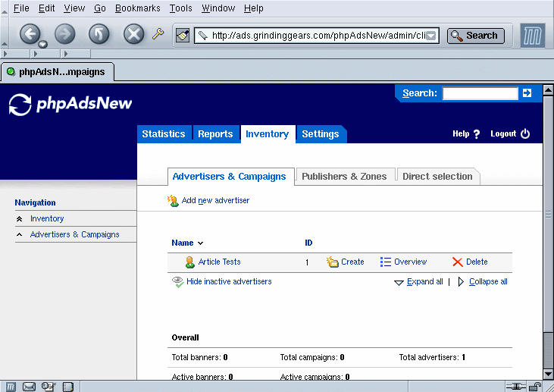This screenshot has height=392, width=554.
Task: Open the Article Tests advertiser link
Action: pyautogui.click(x=219, y=262)
